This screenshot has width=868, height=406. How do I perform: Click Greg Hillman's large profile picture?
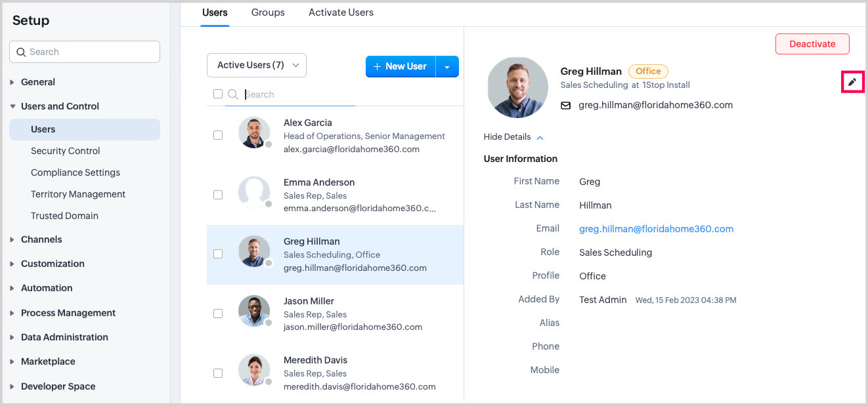pyautogui.click(x=517, y=87)
